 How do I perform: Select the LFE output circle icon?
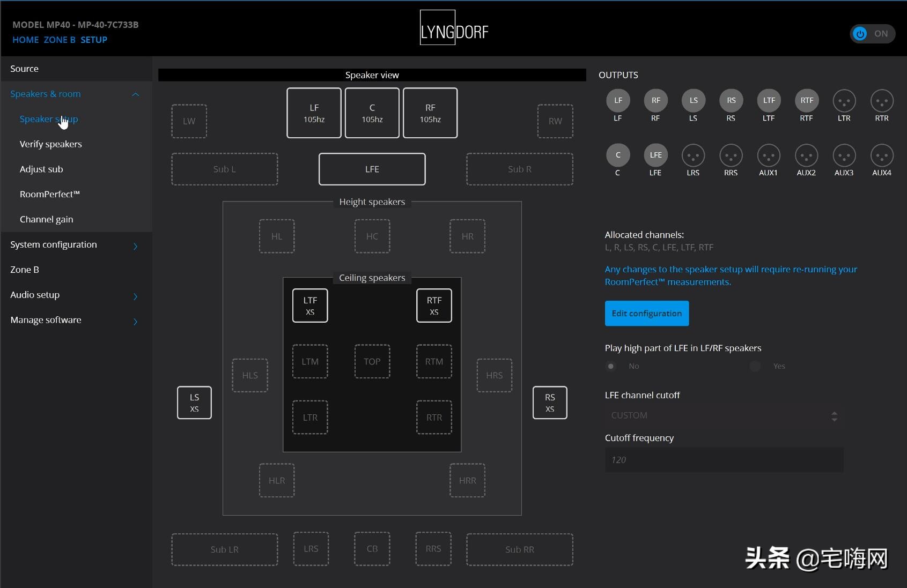click(655, 155)
